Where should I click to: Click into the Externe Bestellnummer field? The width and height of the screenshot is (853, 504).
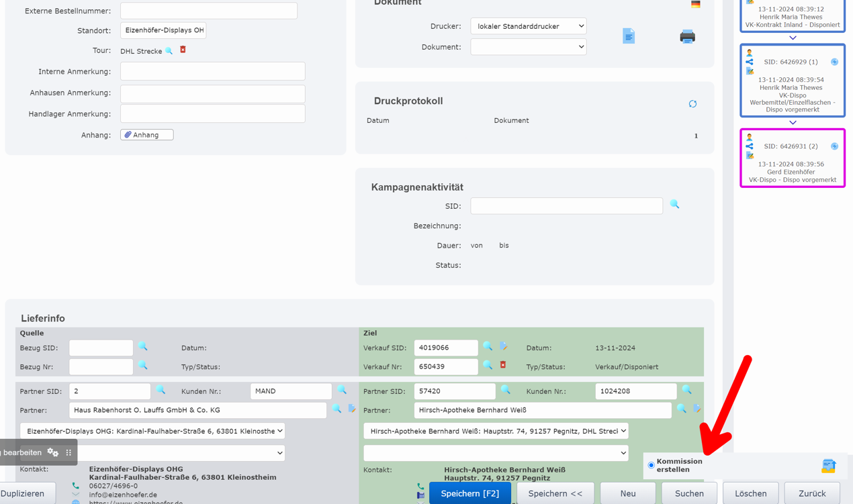(x=208, y=10)
